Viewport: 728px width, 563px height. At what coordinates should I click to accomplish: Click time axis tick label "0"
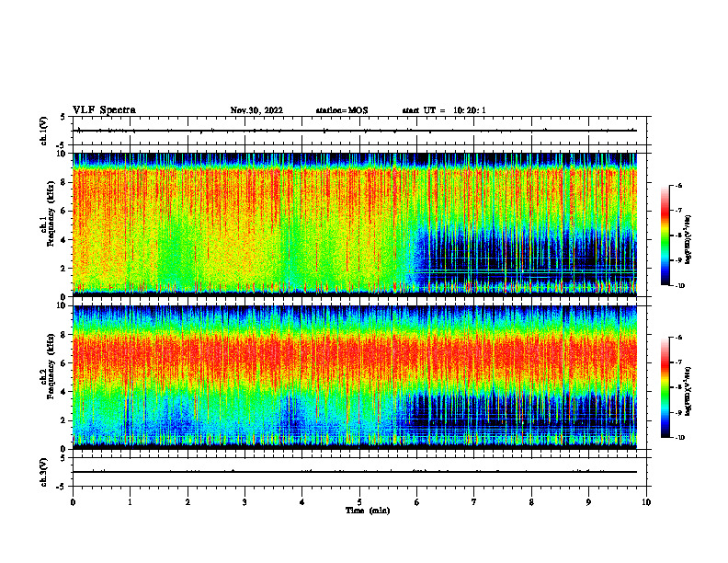coord(73,502)
